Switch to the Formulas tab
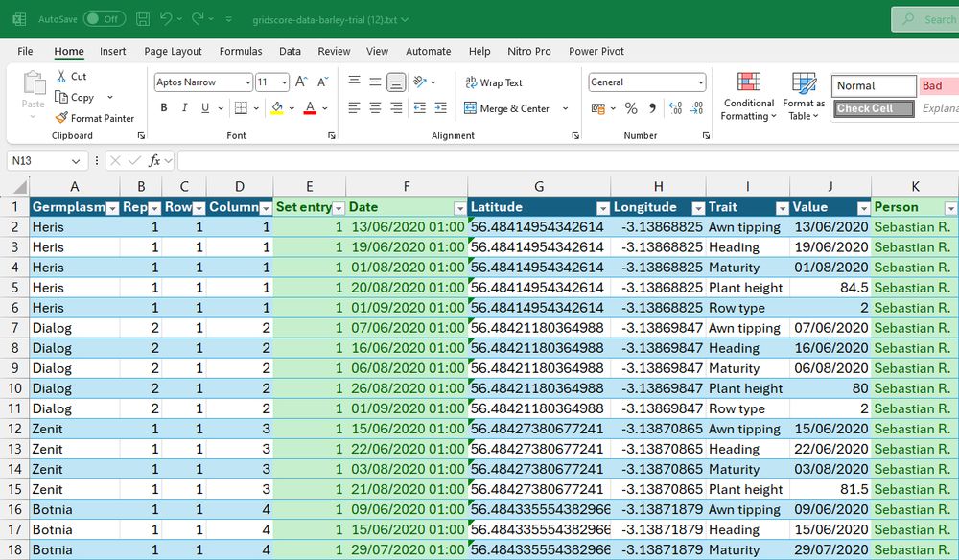 (241, 52)
